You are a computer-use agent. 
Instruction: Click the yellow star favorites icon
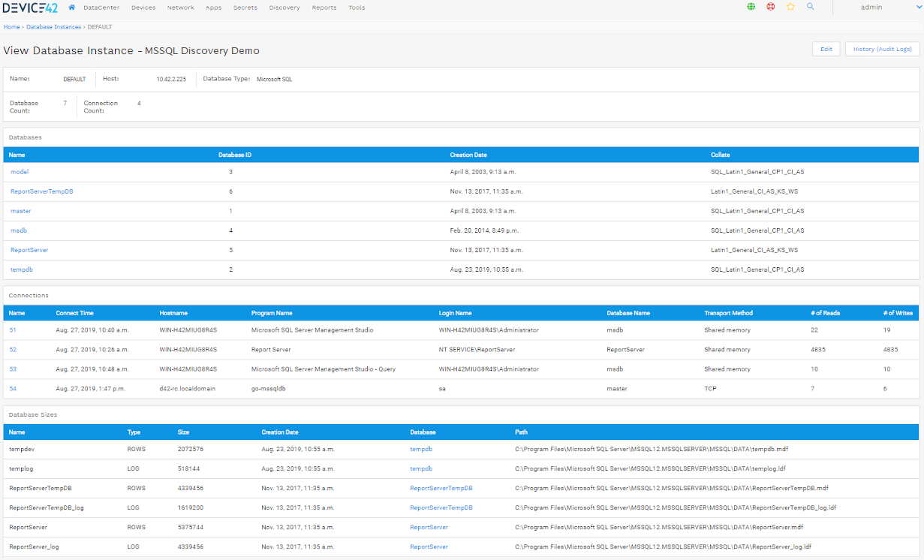pos(790,7)
